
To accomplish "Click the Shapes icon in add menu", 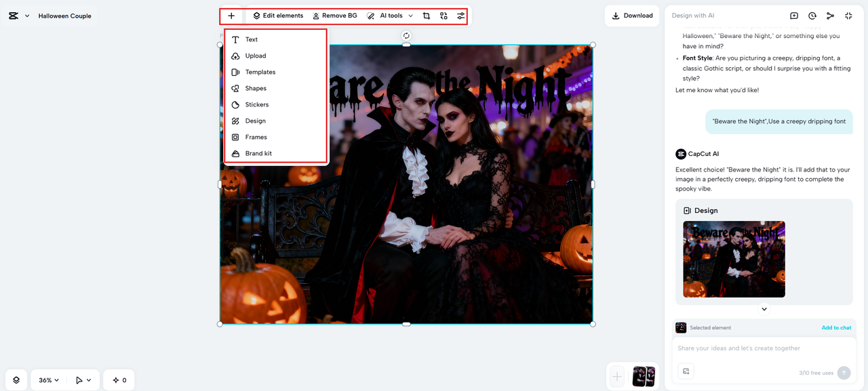I will coord(235,88).
